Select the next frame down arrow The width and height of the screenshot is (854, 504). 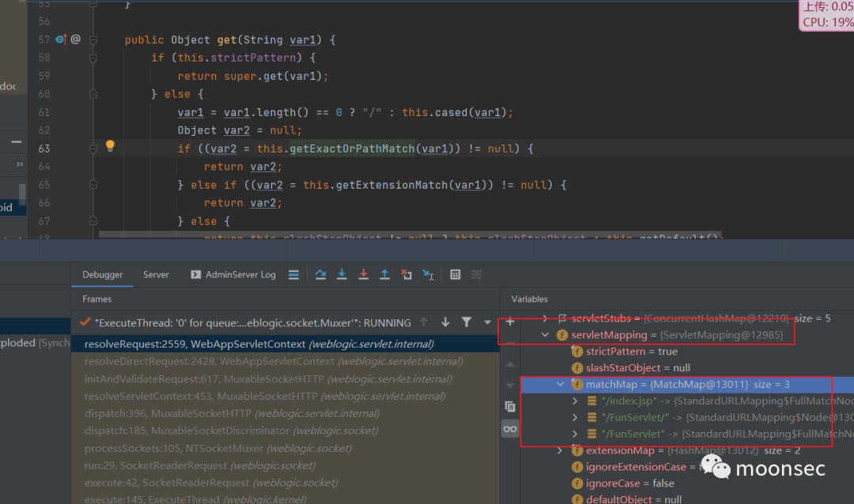[445, 322]
